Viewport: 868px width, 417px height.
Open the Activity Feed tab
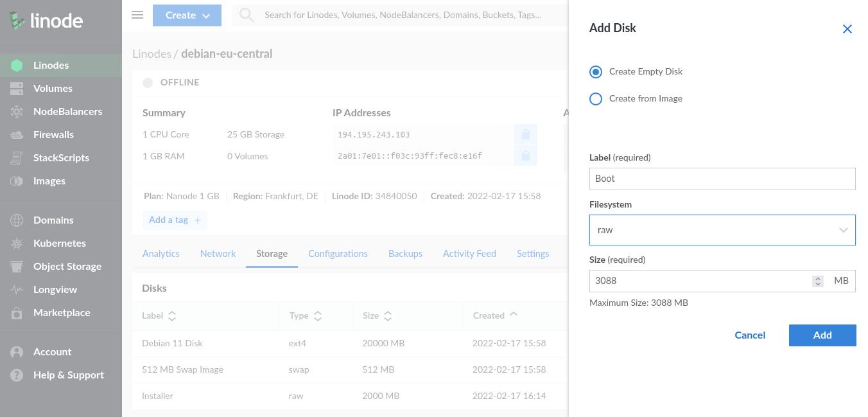point(469,254)
